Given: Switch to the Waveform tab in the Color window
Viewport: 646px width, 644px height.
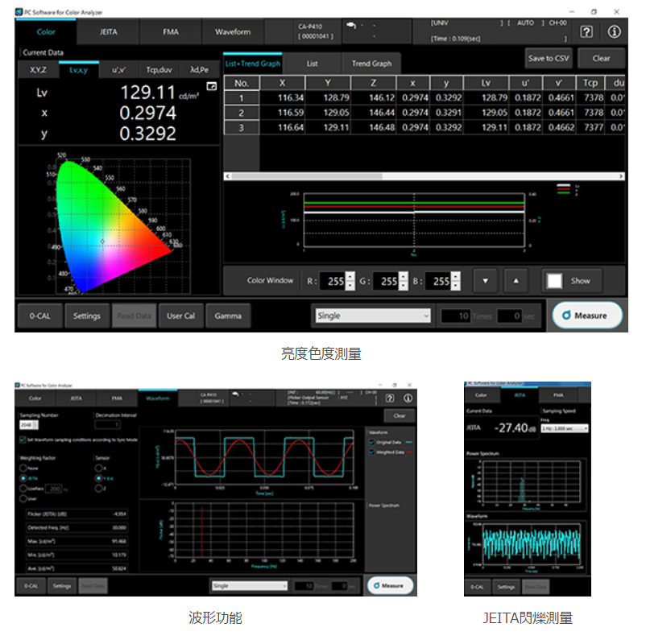Looking at the screenshot, I should tap(233, 31).
